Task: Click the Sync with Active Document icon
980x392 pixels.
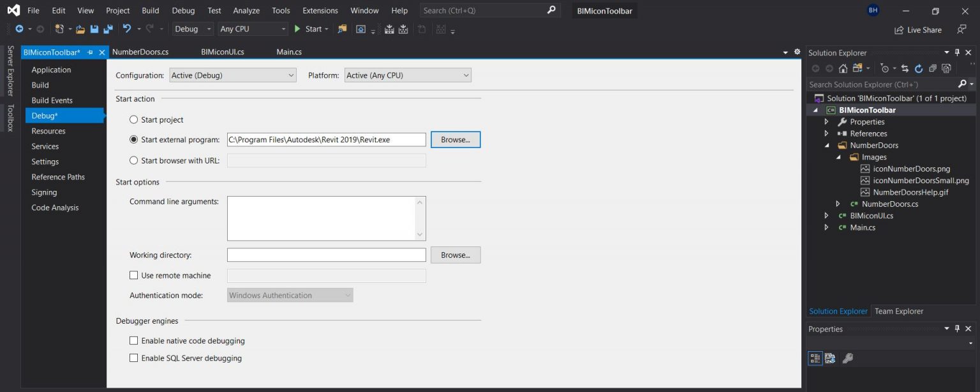Action: pos(905,68)
